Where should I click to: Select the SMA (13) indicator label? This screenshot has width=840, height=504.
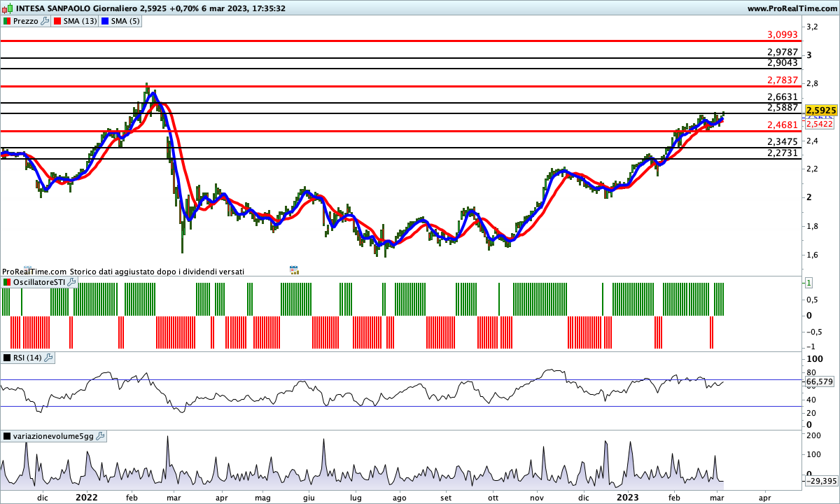coord(80,21)
